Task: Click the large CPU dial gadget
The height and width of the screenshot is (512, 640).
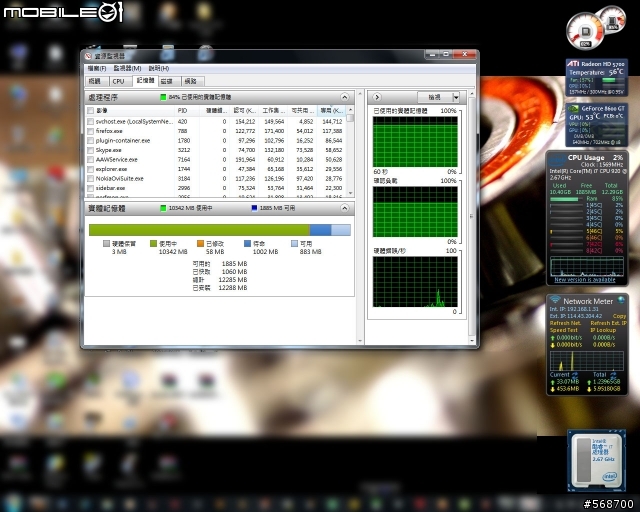Action: [x=585, y=31]
